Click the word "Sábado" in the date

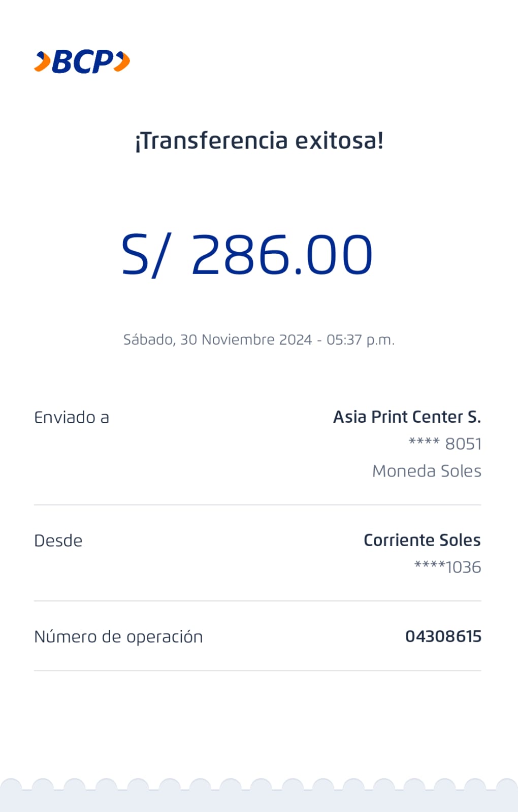point(149,340)
